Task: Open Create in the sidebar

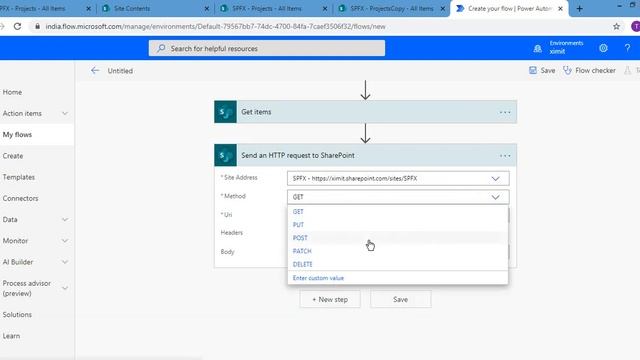Action: coord(13,156)
